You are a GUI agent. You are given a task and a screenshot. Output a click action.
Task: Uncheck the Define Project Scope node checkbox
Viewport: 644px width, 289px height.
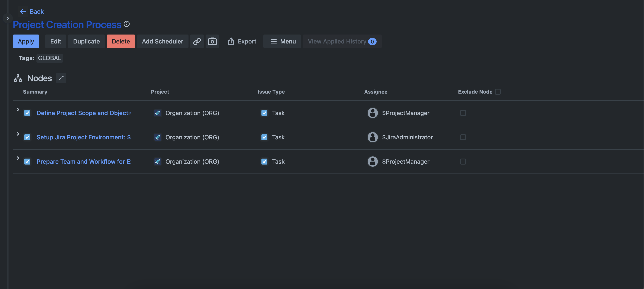27,113
